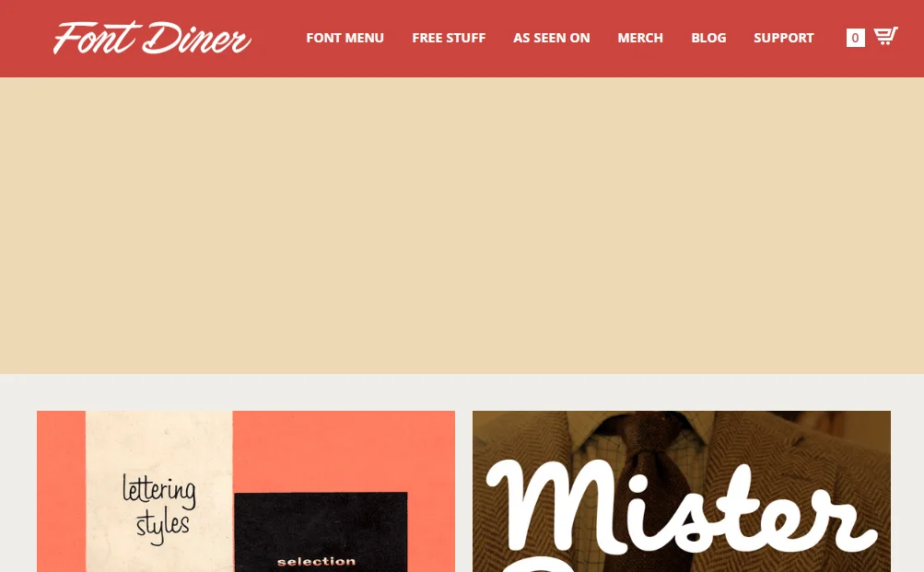Open the shopping cart icon
Screen dimensions: 924x572
(x=885, y=36)
